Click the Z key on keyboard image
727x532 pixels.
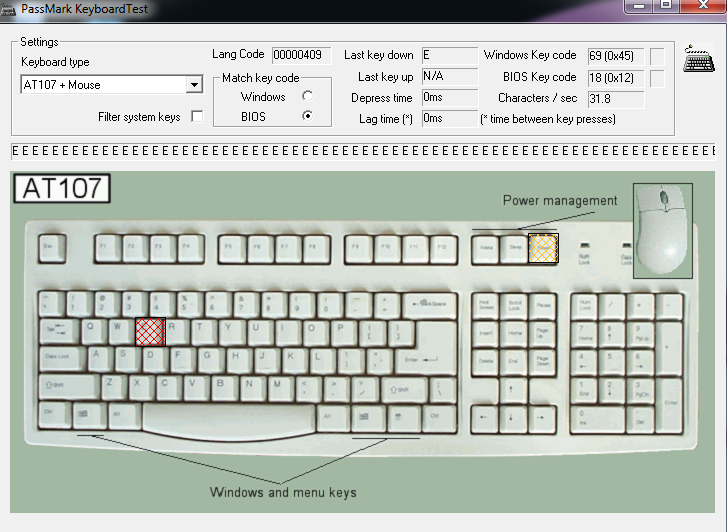[x=114, y=387]
